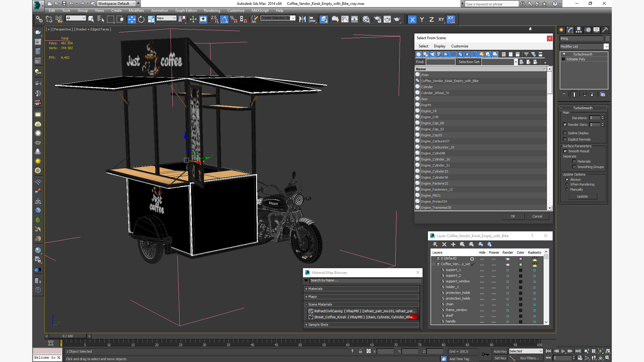
Task: Click the teapot render production icon
Action: coord(397,19)
